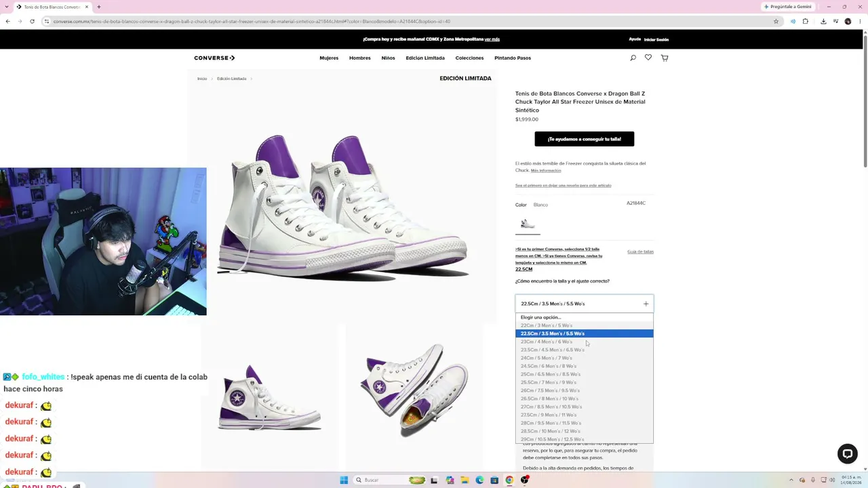Open Chrome downloads icon

(x=823, y=21)
